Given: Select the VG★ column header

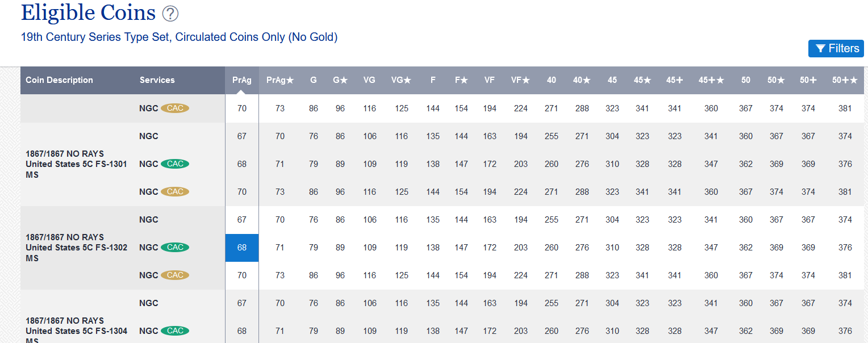Looking at the screenshot, I should 401,80.
